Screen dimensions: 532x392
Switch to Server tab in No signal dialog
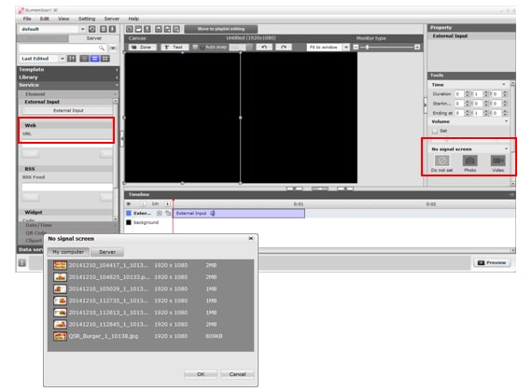click(x=107, y=252)
